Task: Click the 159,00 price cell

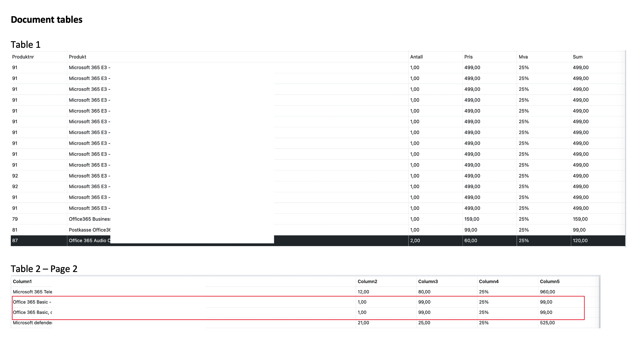Action: [472, 219]
